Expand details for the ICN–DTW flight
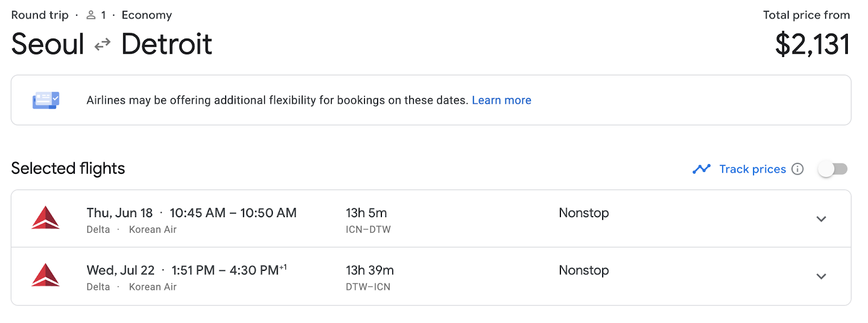 [821, 219]
